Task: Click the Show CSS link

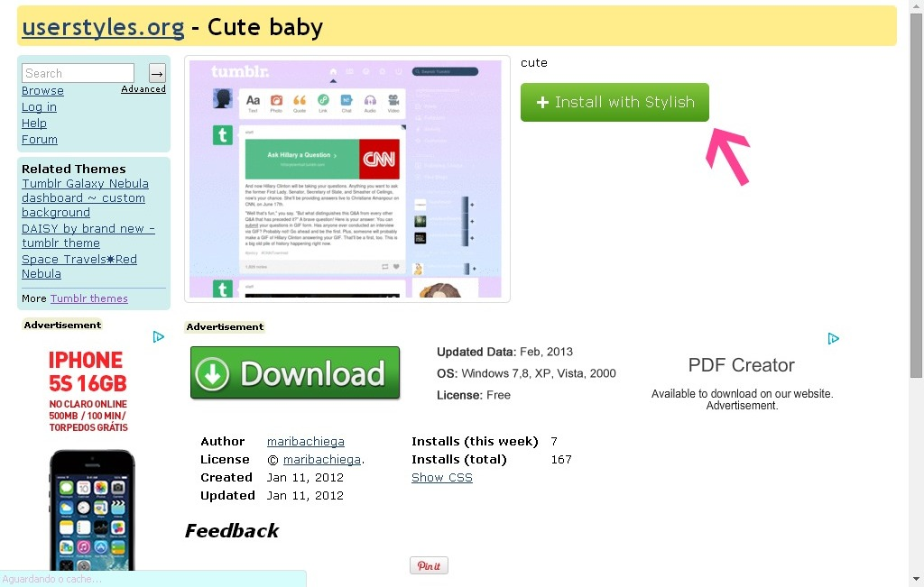Action: [x=442, y=478]
